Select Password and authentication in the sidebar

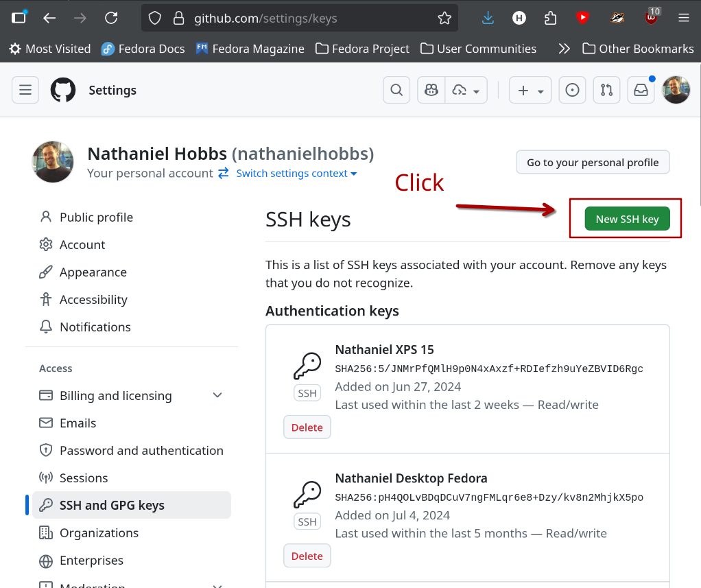141,450
